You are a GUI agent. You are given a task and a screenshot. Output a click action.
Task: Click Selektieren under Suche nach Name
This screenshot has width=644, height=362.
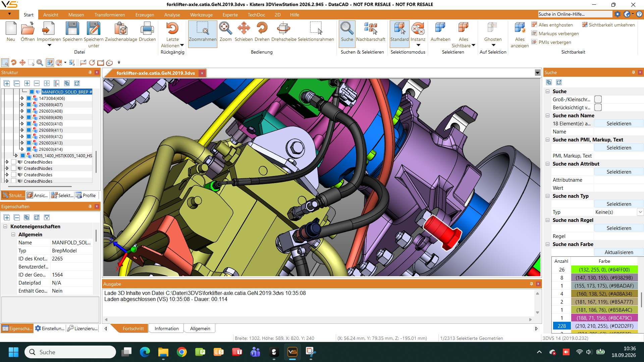(619, 124)
